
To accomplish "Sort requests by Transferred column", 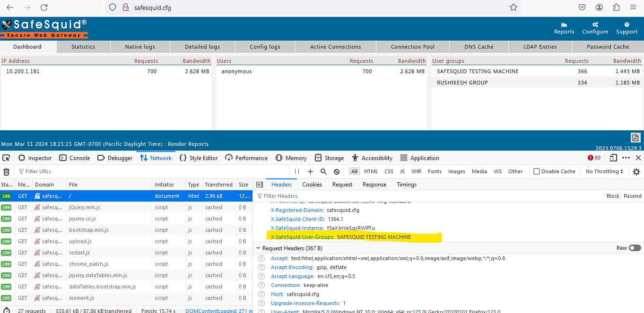I will tap(219, 185).
